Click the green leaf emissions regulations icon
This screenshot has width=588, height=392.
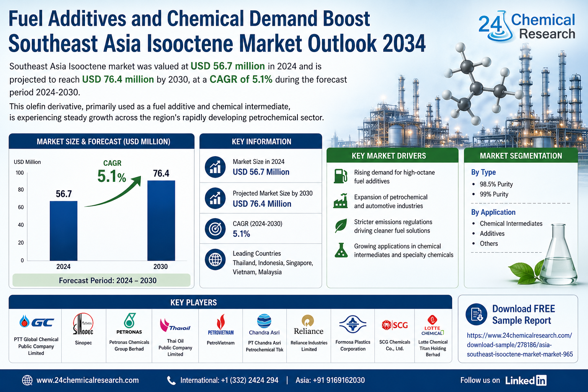tap(340, 226)
